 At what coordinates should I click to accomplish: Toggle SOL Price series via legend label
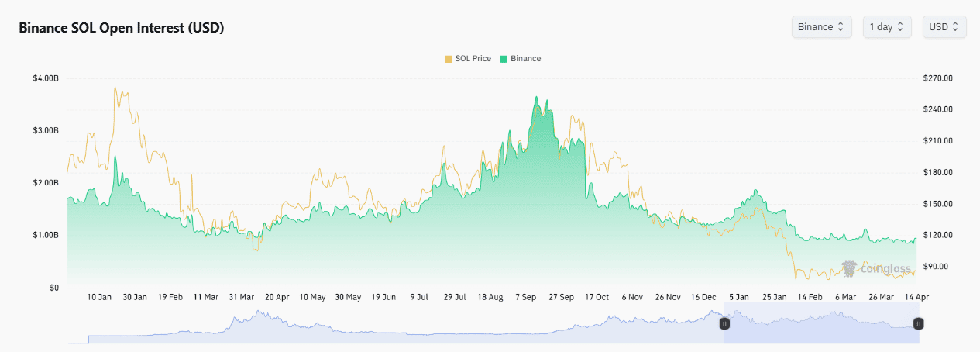pos(473,59)
